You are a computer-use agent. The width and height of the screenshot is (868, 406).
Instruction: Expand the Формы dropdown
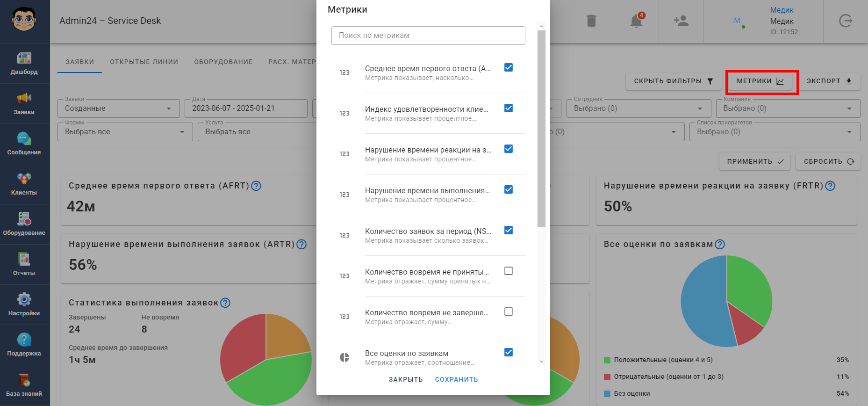coord(125,132)
